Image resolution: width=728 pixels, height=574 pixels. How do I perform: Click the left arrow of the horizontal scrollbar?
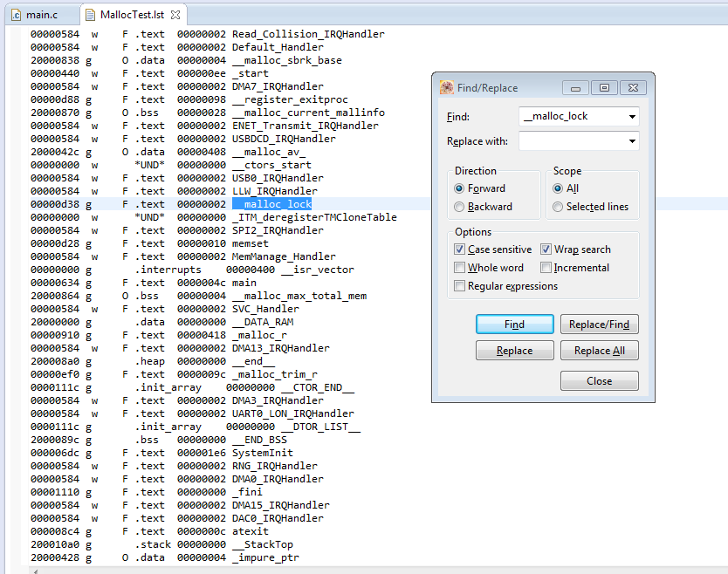coord(35,571)
